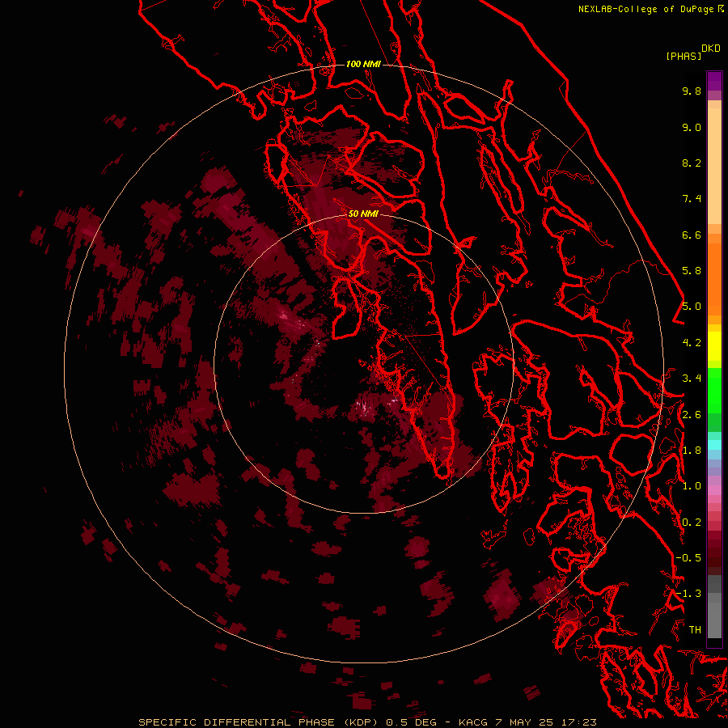Click the 7.4 scale label
Image resolution: width=728 pixels, height=728 pixels.
coord(692,199)
